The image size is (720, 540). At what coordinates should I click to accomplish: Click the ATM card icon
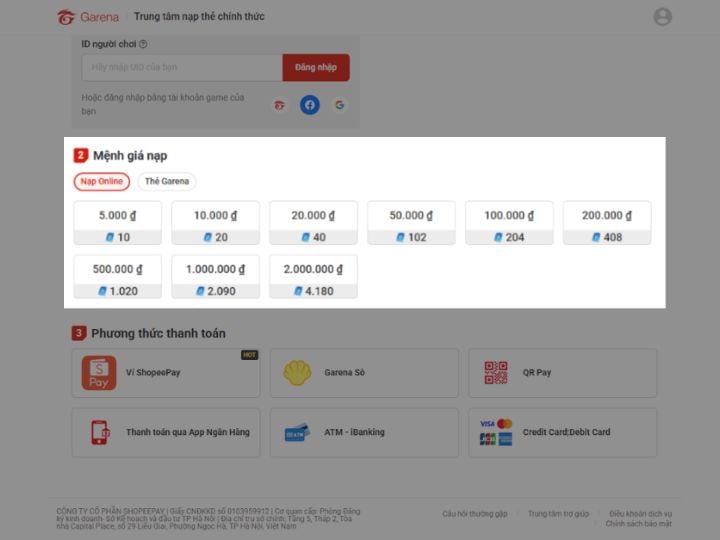tap(297, 433)
